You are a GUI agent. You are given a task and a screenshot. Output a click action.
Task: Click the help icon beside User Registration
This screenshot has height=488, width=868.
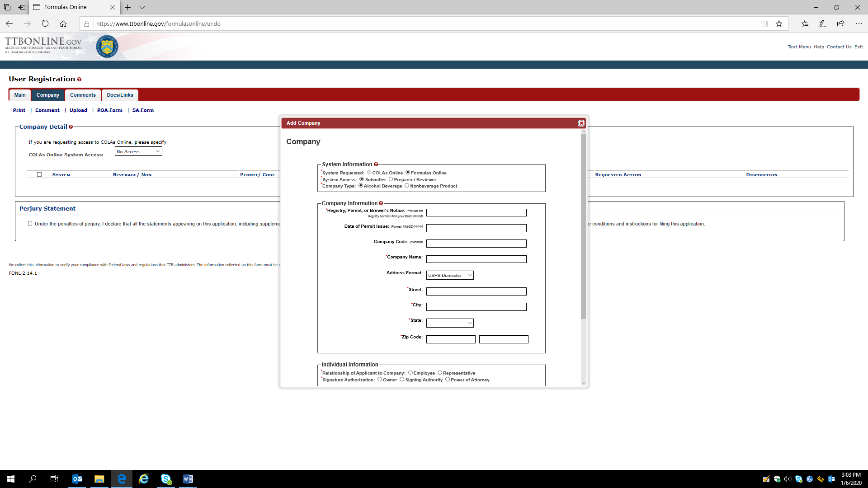[x=79, y=80]
